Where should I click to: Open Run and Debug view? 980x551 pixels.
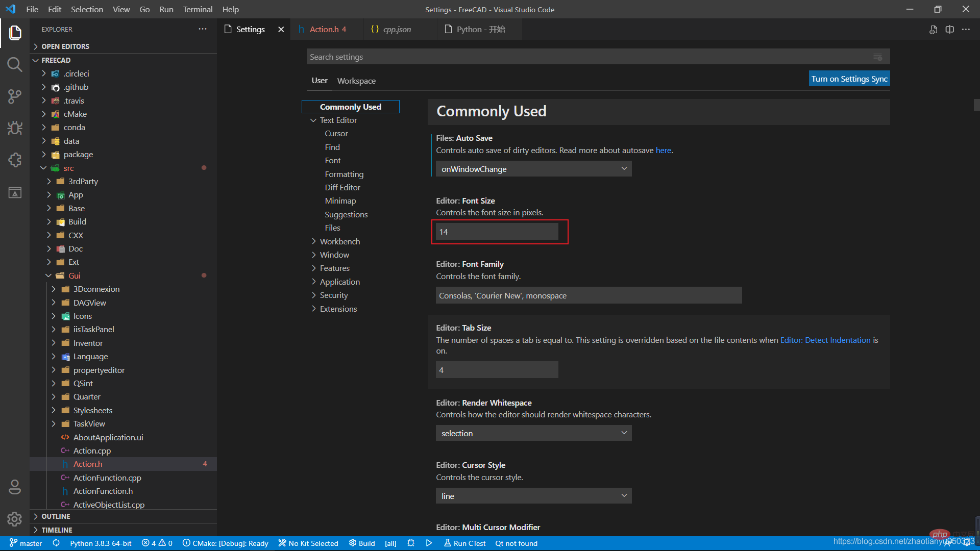tap(15, 128)
